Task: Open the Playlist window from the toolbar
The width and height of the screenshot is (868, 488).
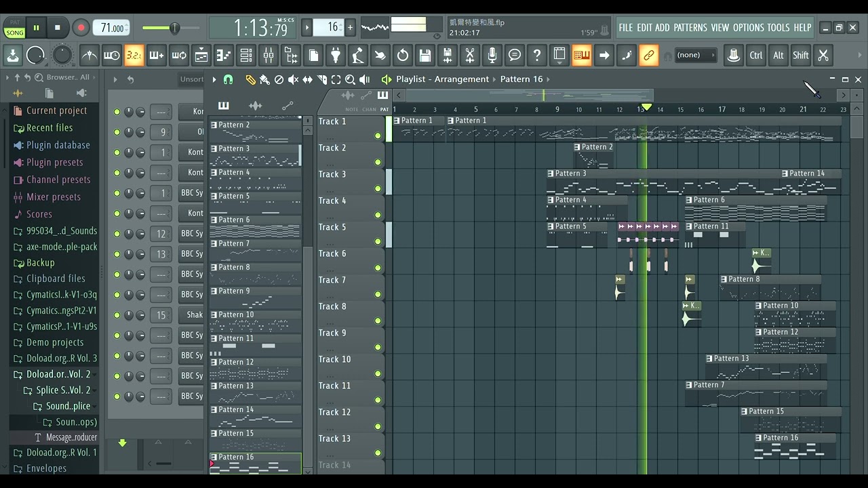Action: pyautogui.click(x=201, y=55)
